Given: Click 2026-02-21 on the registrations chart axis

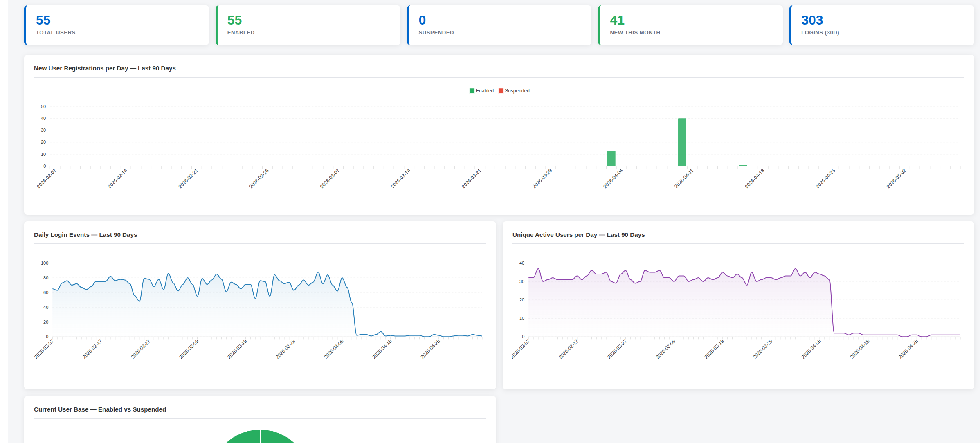Looking at the screenshot, I should 189,178.
